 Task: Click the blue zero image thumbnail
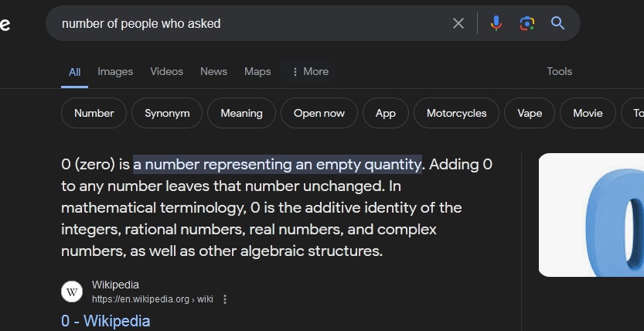click(x=591, y=215)
